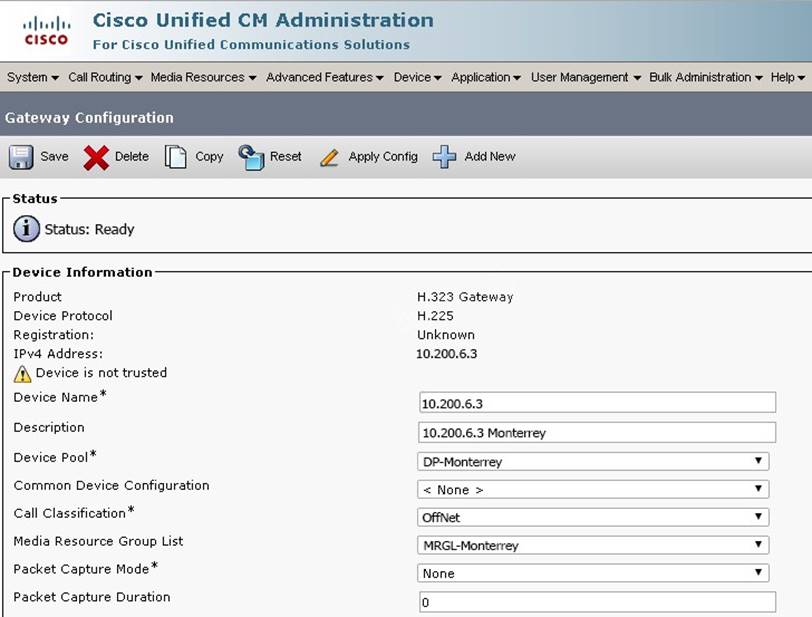Click the Copy pages icon

point(176,157)
